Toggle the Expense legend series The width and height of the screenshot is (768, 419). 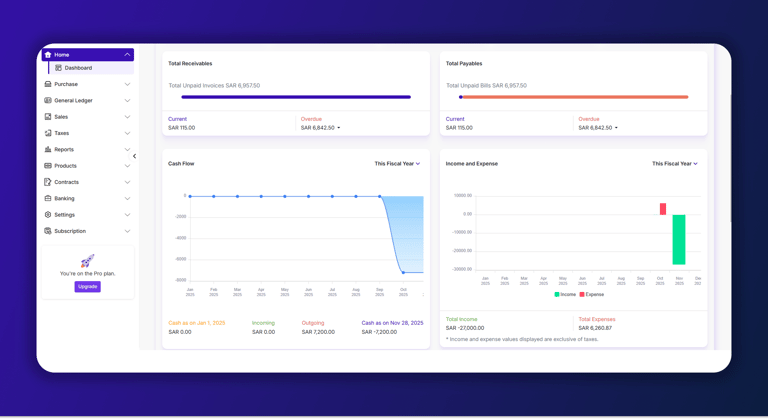tap(592, 295)
